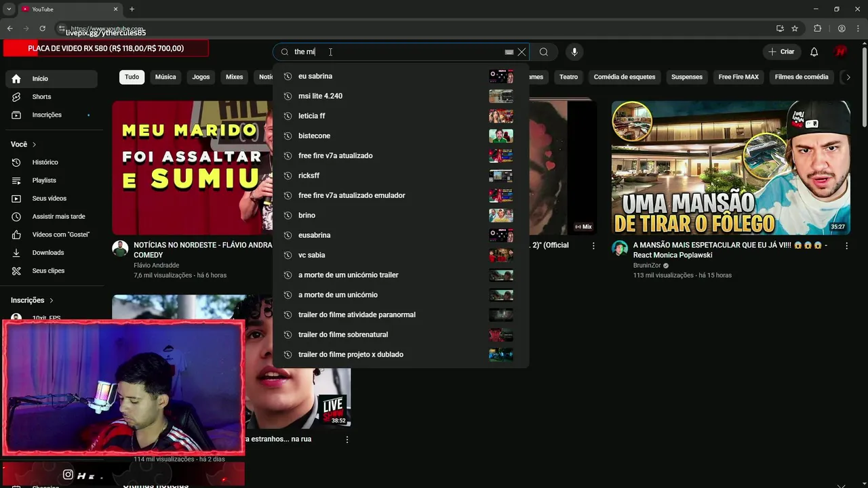Viewport: 868px width, 488px height.
Task: Click the Criar button
Action: click(781, 52)
